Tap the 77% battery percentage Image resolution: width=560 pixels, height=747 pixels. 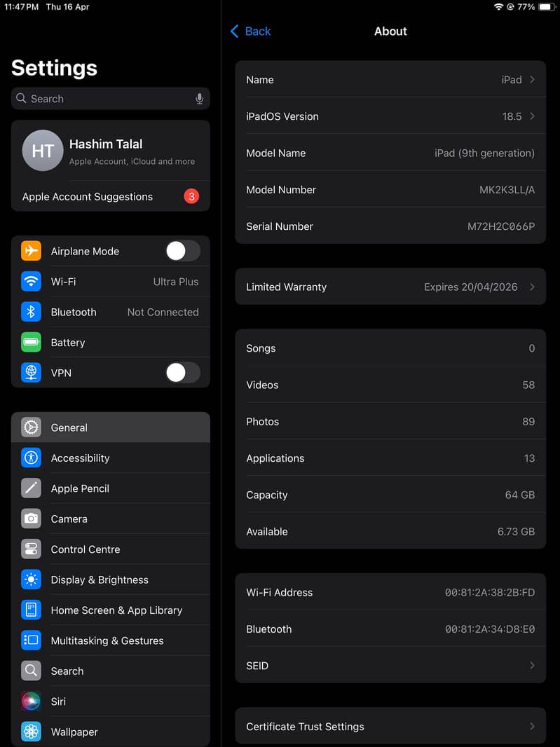(x=526, y=7)
